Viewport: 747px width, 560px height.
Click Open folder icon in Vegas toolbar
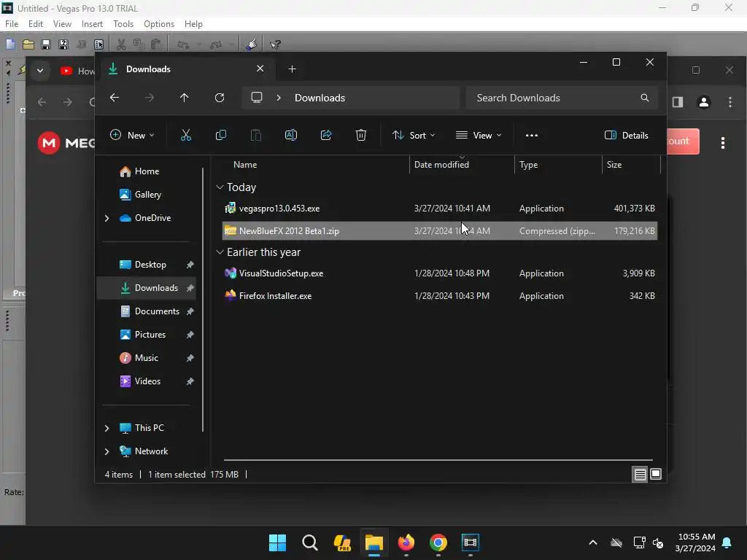[28, 44]
